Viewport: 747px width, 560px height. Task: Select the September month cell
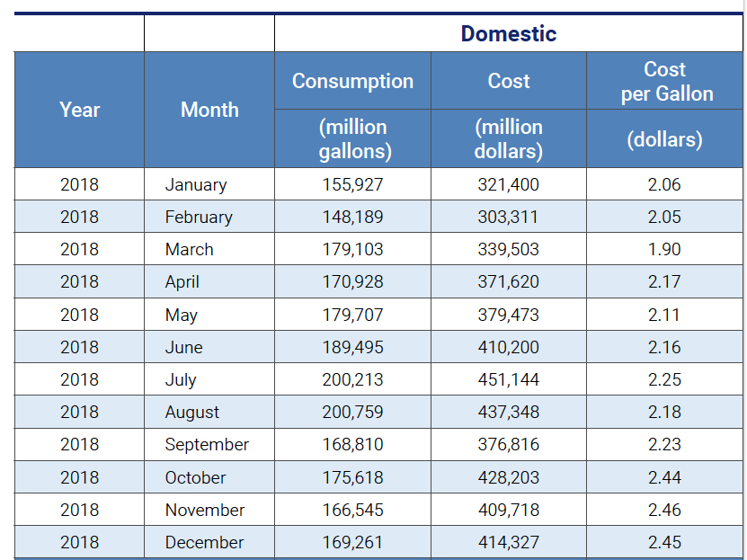click(x=207, y=444)
